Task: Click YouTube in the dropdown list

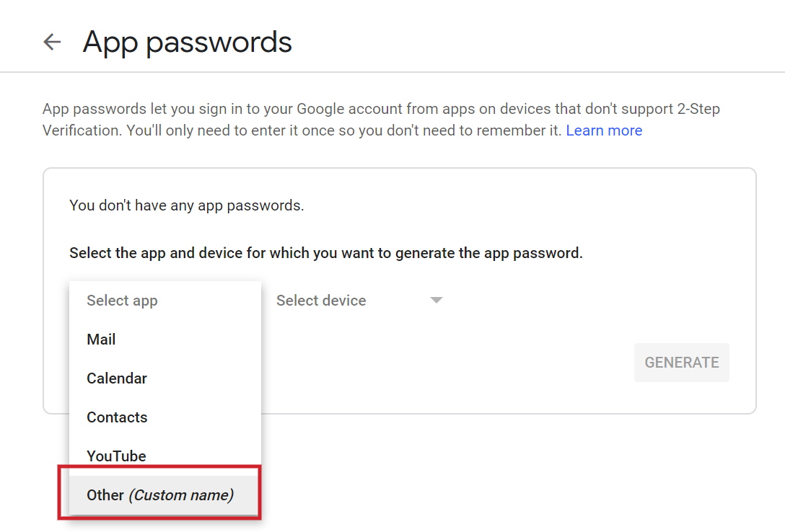Action: pos(116,456)
